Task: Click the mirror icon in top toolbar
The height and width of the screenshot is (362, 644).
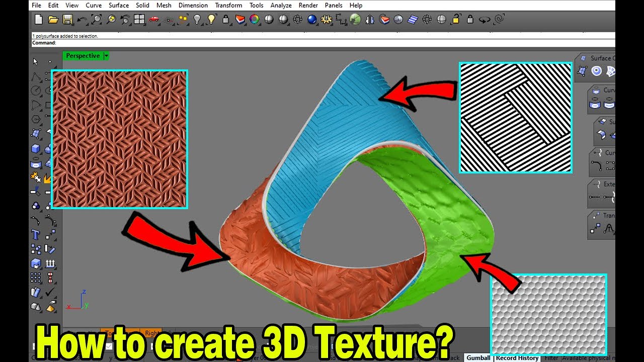Action: 370,20
